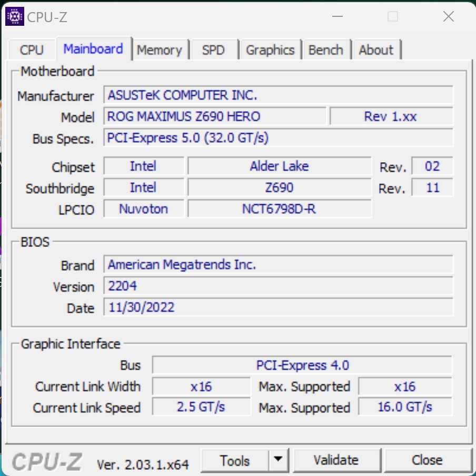Viewport: 476px width, 476px height.
Task: Switch to the Bench tab
Action: click(326, 50)
